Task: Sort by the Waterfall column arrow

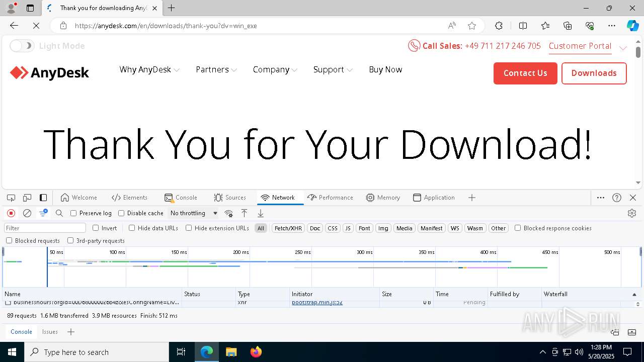Action: click(x=634, y=294)
